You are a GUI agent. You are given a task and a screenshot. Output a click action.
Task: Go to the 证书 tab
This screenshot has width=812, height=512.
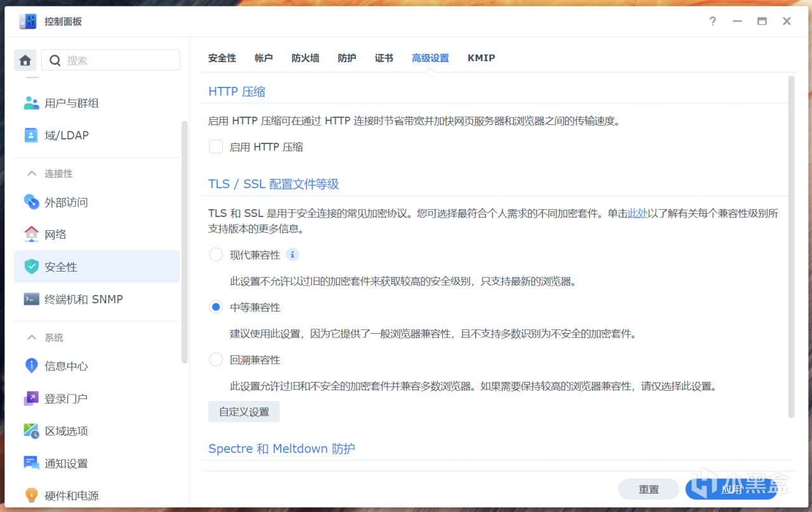pos(384,58)
